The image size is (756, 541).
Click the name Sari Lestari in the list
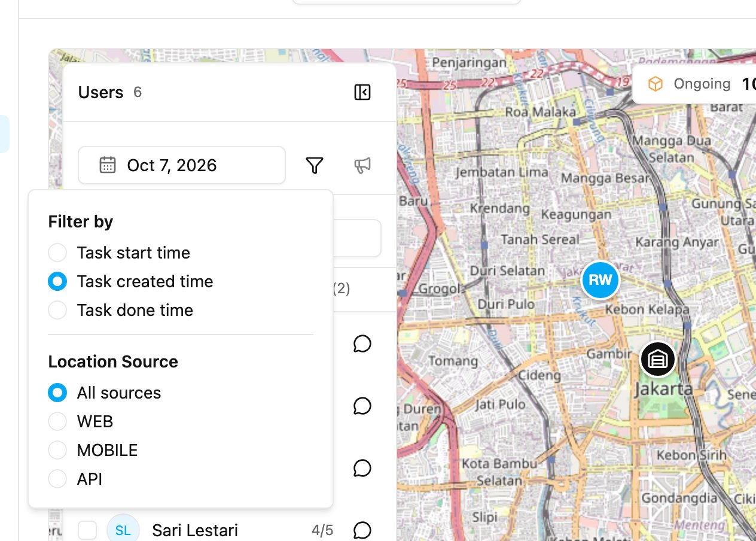(195, 530)
